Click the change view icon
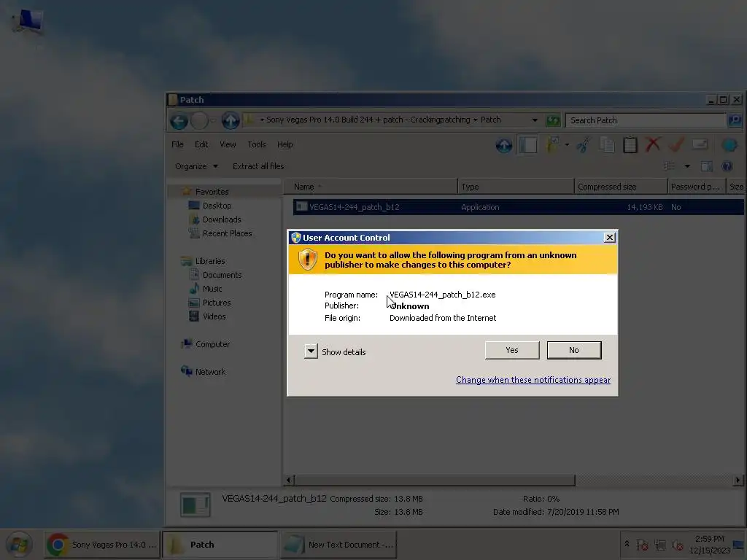 [670, 166]
